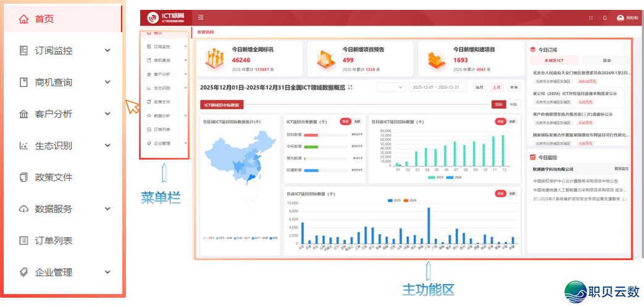Image resolution: width=644 pixels, height=307 pixels.
Task: Click the 2025-12-01 ~ 2025-12-31 date range field
Action: click(438, 88)
